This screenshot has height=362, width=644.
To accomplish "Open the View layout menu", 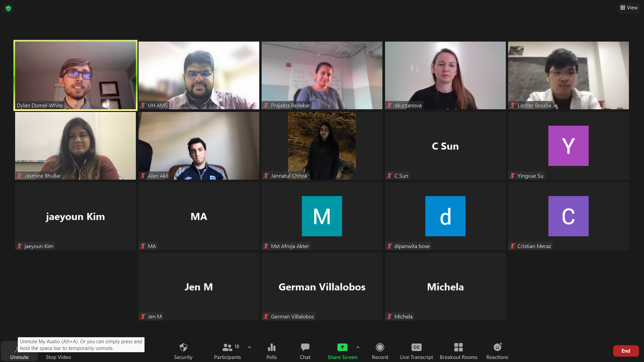I will [x=629, y=8].
